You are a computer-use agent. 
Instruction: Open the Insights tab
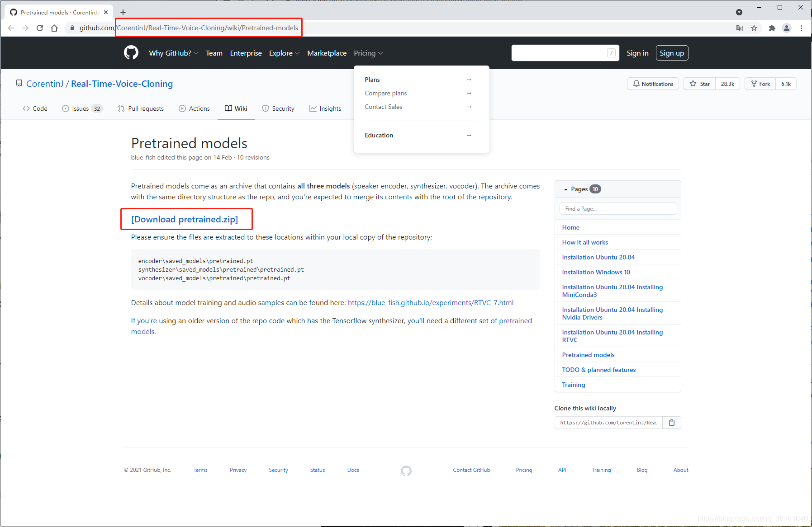[x=325, y=108]
